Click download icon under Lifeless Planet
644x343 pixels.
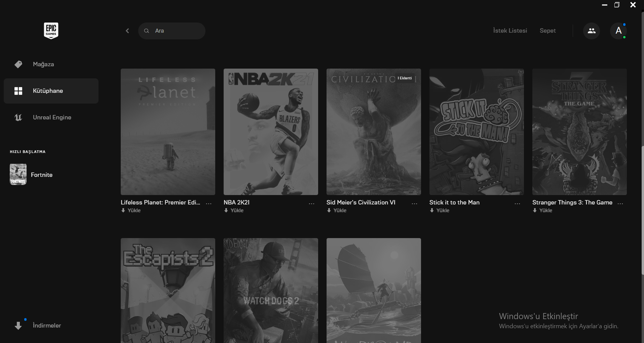coord(123,211)
